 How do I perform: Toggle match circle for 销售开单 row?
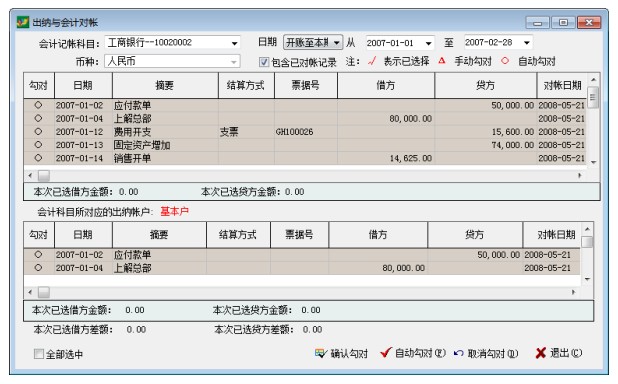(x=38, y=158)
